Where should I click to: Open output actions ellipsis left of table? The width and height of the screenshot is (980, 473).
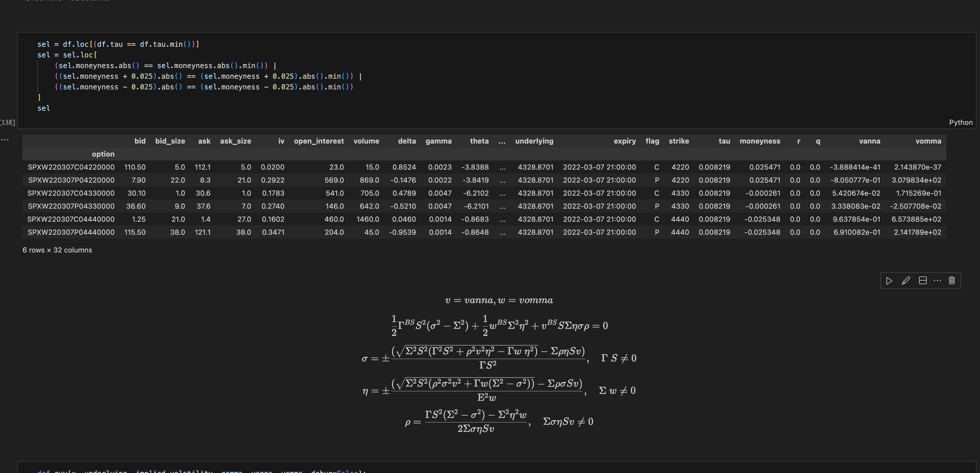[x=5, y=139]
